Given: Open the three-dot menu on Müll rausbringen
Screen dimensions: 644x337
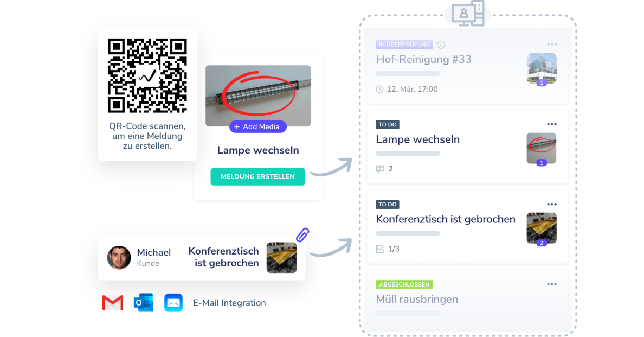Looking at the screenshot, I should [x=552, y=284].
